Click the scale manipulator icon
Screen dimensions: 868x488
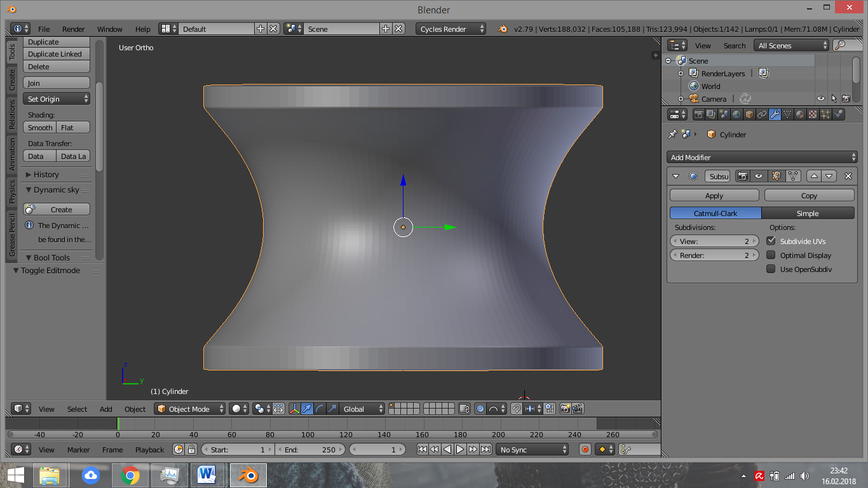[x=332, y=409]
